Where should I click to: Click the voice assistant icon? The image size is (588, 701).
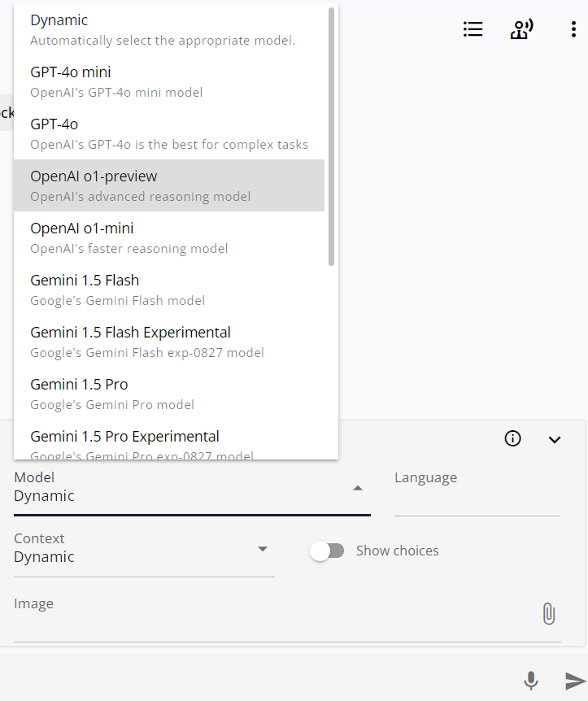(521, 28)
